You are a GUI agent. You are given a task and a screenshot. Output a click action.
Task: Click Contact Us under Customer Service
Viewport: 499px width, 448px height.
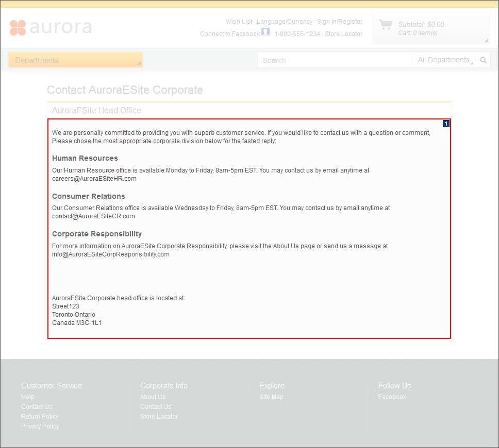pos(37,406)
